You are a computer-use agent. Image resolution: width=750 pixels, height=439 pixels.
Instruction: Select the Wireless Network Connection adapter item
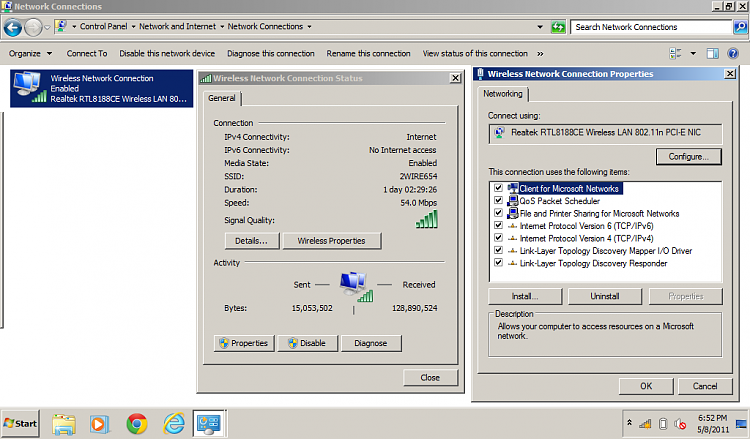[x=101, y=88]
